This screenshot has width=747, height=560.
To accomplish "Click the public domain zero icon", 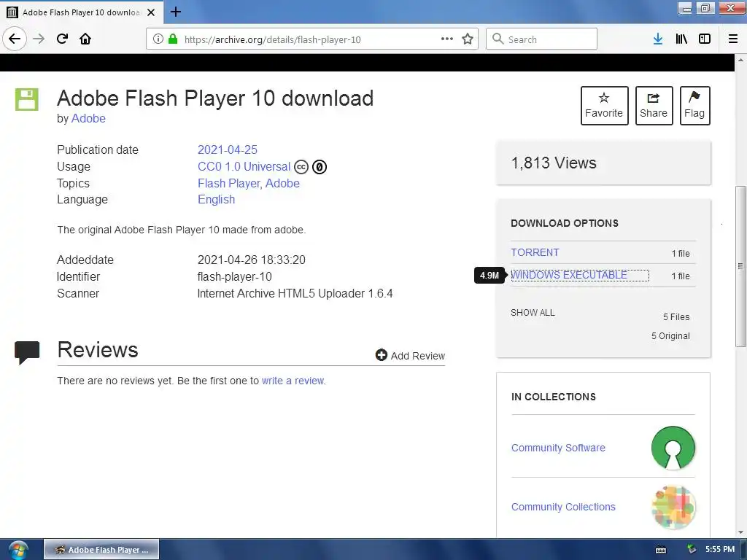I will tap(320, 167).
